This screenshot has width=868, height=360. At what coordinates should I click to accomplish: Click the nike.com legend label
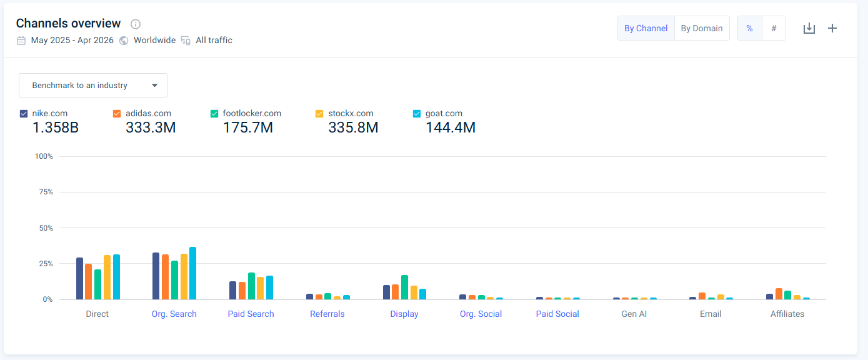click(x=50, y=114)
